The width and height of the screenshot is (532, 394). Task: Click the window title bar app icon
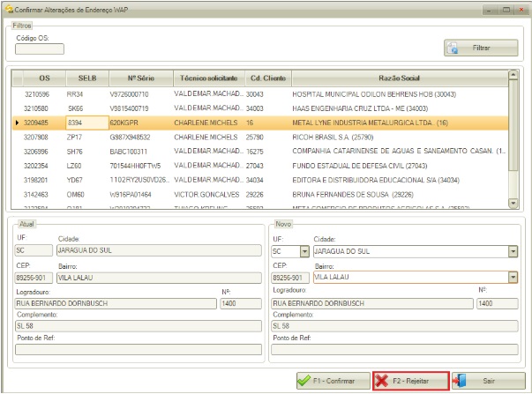pyautogui.click(x=9, y=9)
